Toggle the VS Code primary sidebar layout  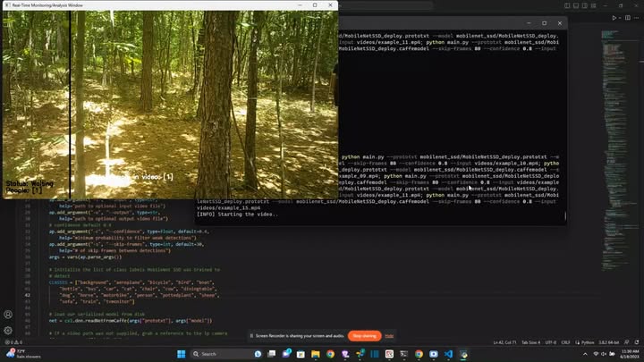[567, 5]
